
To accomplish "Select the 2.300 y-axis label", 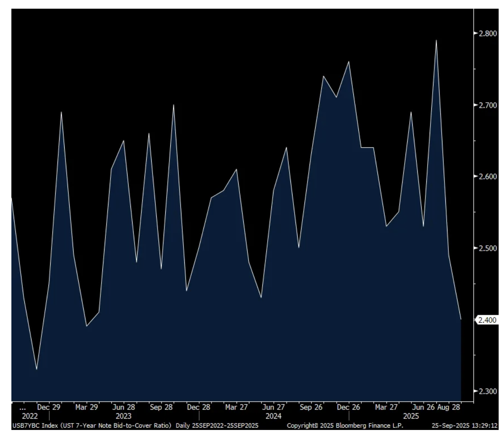I will point(488,391).
